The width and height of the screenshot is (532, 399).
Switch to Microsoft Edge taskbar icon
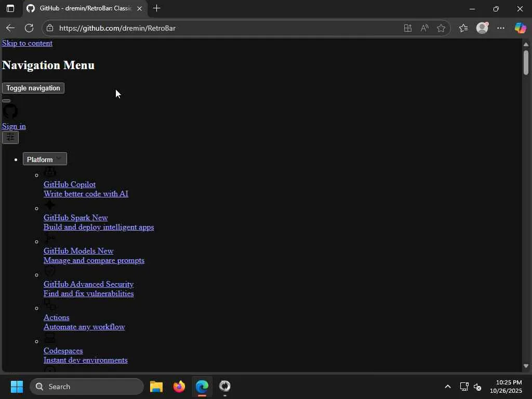point(202,387)
